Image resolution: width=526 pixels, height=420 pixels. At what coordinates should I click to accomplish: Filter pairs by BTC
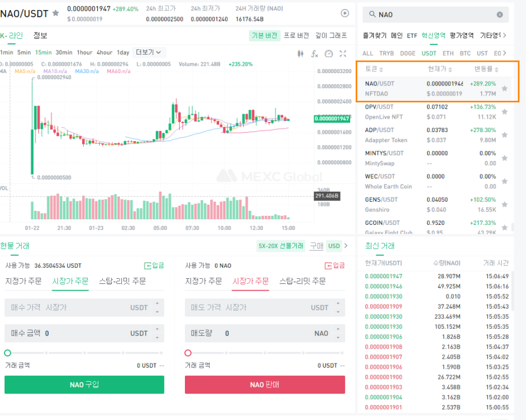pos(465,53)
